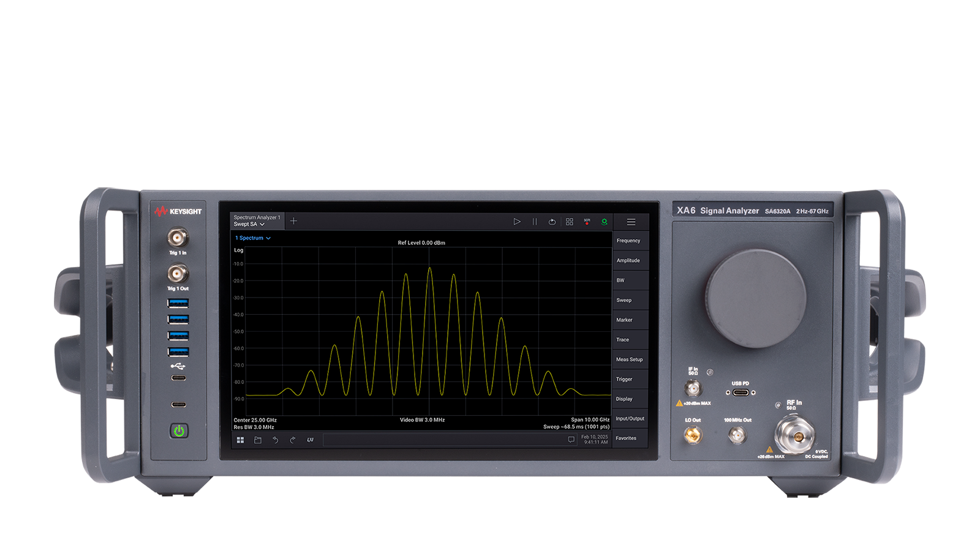This screenshot has height=551, width=980.
Task: Click the 100 MHz Out connector
Action: point(737,435)
